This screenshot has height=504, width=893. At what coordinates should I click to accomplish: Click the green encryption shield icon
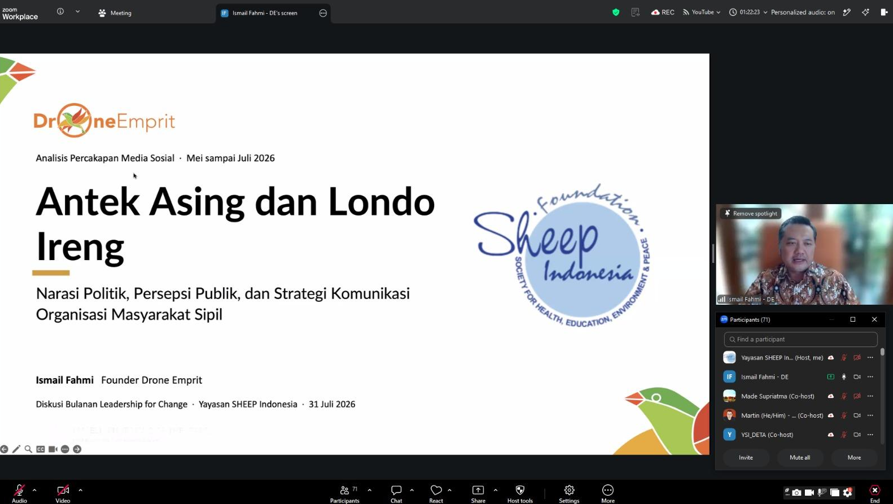tap(616, 12)
